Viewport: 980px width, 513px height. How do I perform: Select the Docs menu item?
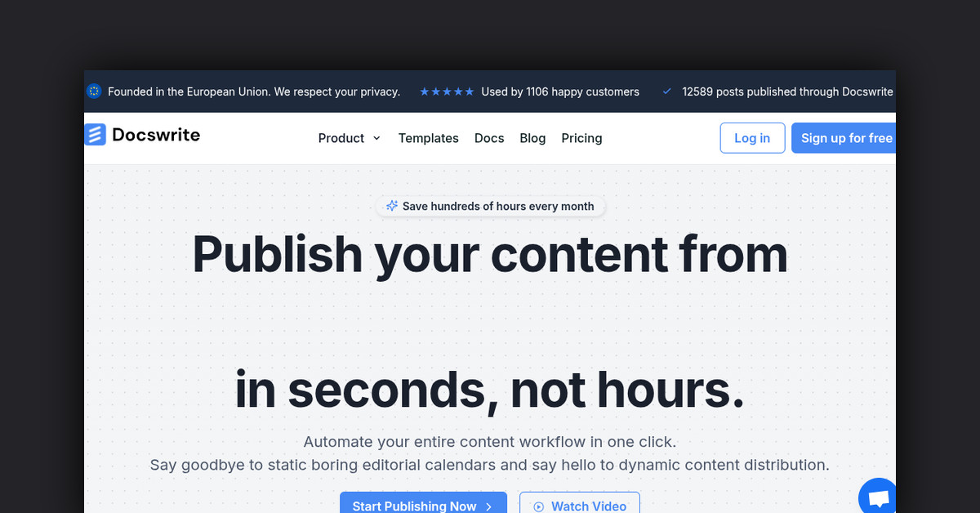tap(489, 138)
